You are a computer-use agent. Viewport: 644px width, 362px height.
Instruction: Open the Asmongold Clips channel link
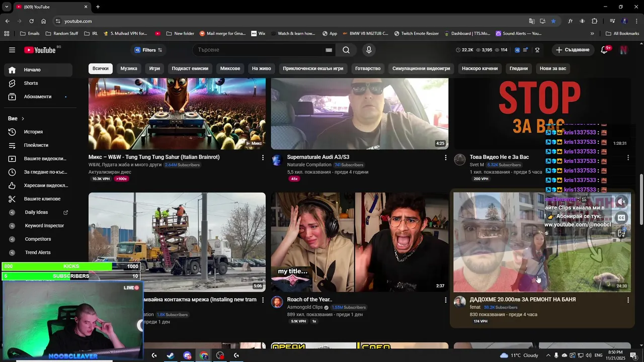pyautogui.click(x=305, y=307)
